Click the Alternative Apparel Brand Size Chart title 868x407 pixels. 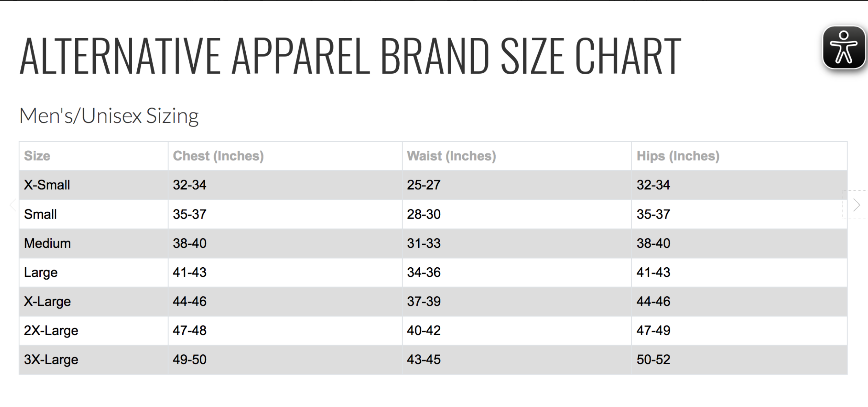pyautogui.click(x=351, y=56)
